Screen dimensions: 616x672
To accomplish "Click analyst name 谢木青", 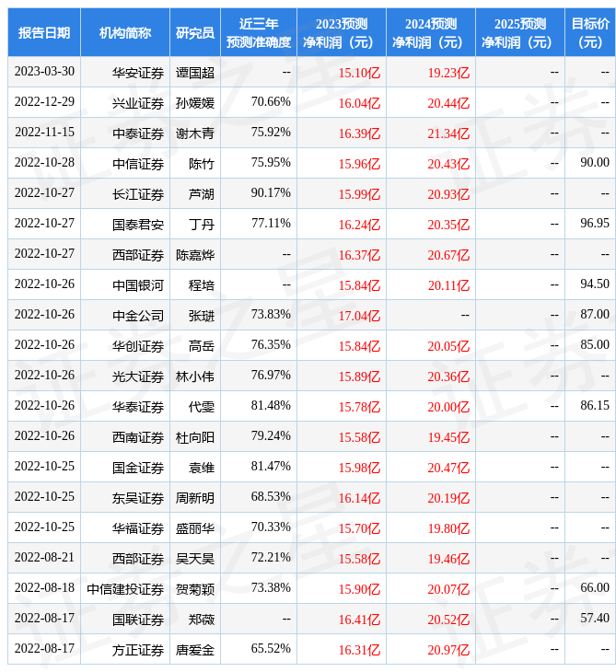I will [195, 133].
